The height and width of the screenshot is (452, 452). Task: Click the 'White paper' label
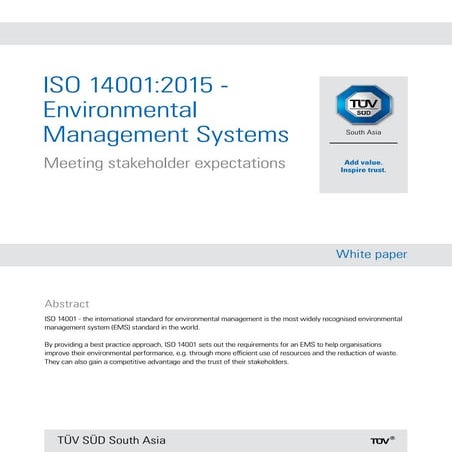(371, 254)
